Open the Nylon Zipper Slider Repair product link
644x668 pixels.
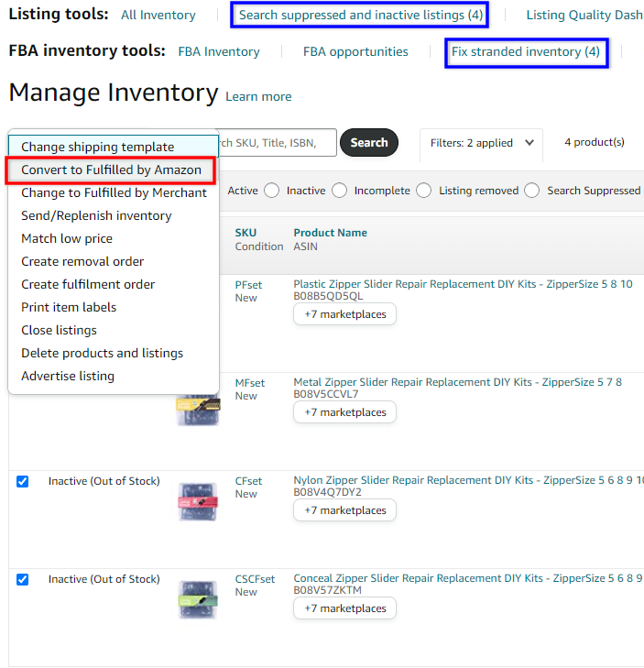point(468,480)
